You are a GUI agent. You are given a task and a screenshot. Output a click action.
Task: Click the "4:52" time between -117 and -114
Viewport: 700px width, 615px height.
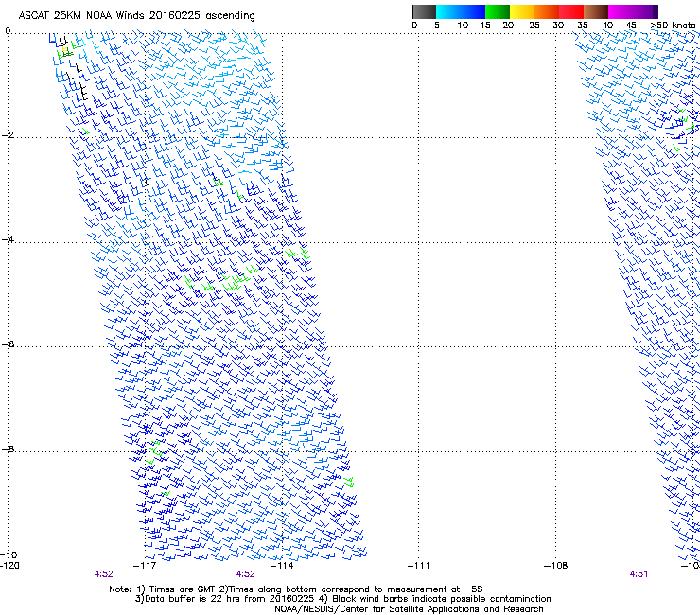[x=246, y=574]
